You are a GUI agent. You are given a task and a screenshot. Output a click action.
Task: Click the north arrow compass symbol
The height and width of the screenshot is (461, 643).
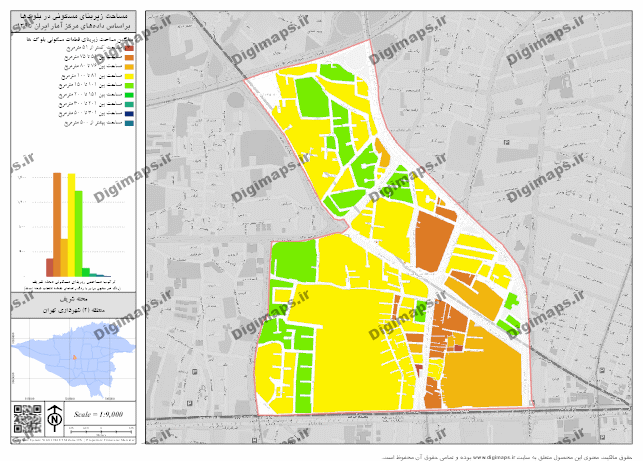[x=54, y=416]
